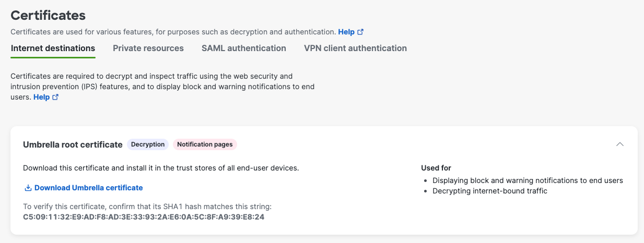Screen dimensions: 644x243
Task: Collapse the Umbrella root certificate panel
Action: [x=620, y=144]
